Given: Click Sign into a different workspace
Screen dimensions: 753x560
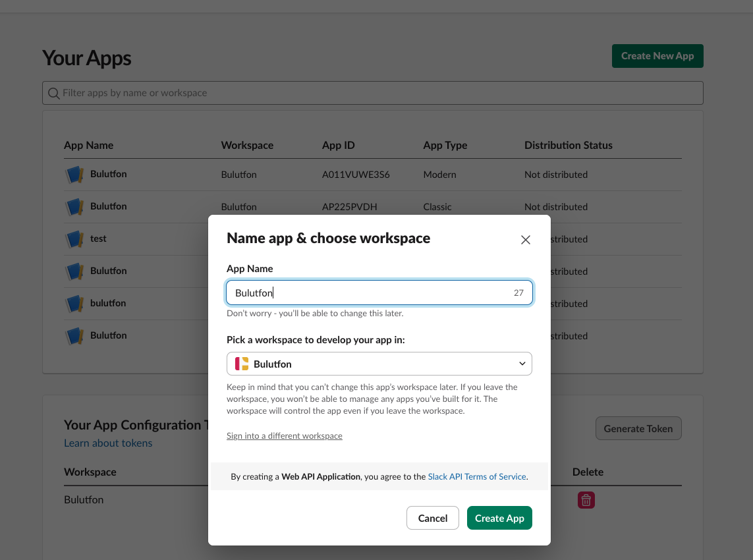Looking at the screenshot, I should pos(285,435).
